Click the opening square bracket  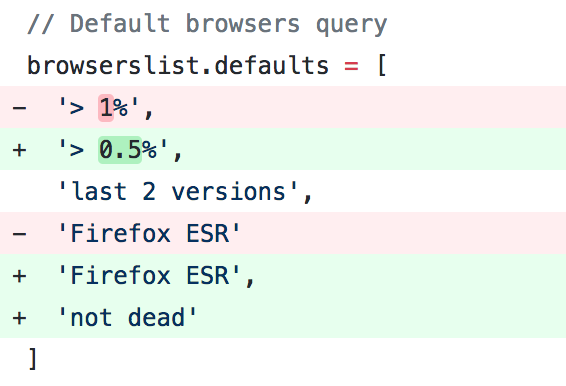pyautogui.click(x=382, y=65)
